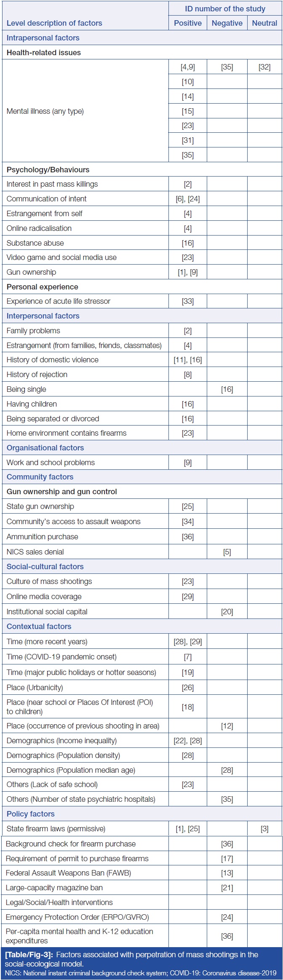Open citation [20] for Institutional social capital
283x980 pixels.
point(227,612)
